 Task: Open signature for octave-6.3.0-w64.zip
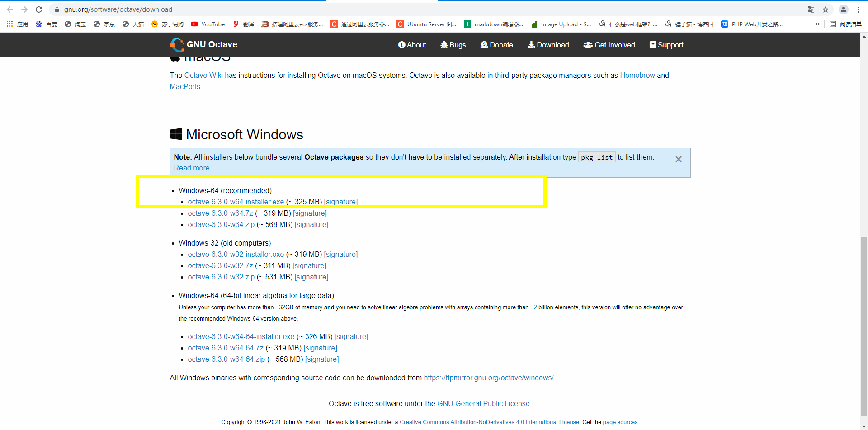(x=311, y=224)
